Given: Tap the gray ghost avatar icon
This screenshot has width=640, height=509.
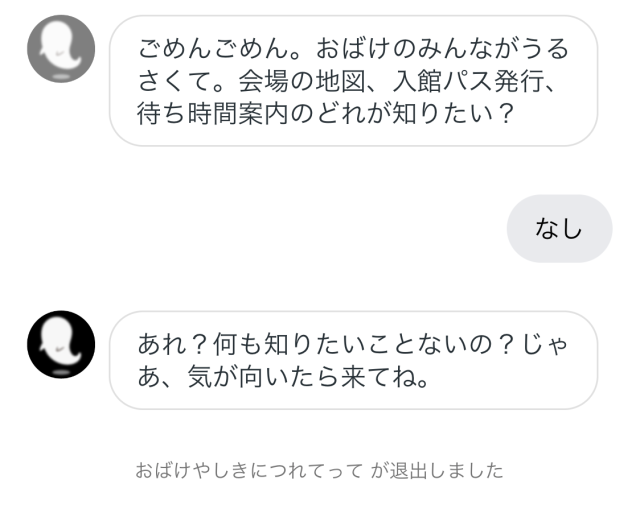Looking at the screenshot, I should point(61,49).
